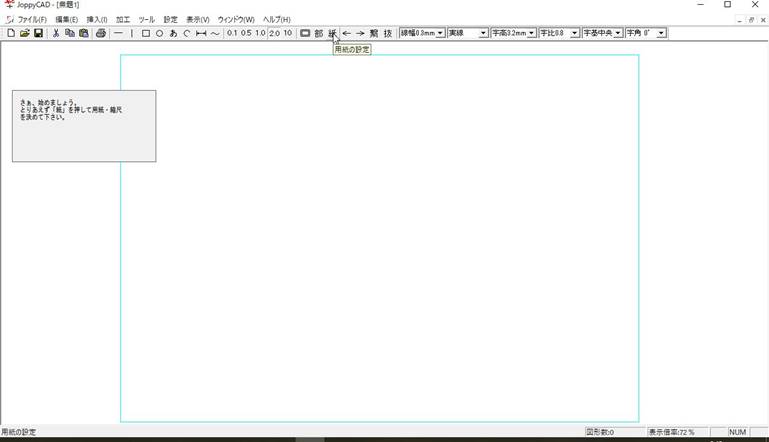Set zoom to 10 in toolbar
This screenshot has height=442, width=769.
point(288,33)
